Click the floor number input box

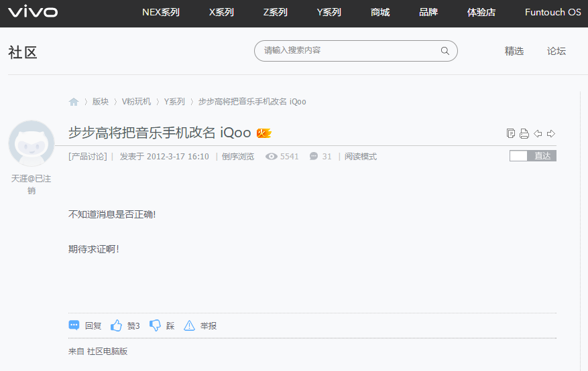(518, 156)
